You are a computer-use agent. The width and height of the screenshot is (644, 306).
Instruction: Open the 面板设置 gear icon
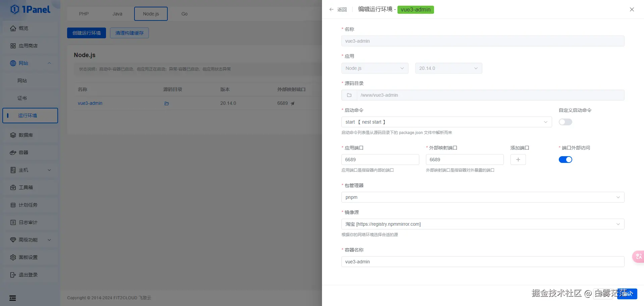pyautogui.click(x=13, y=257)
